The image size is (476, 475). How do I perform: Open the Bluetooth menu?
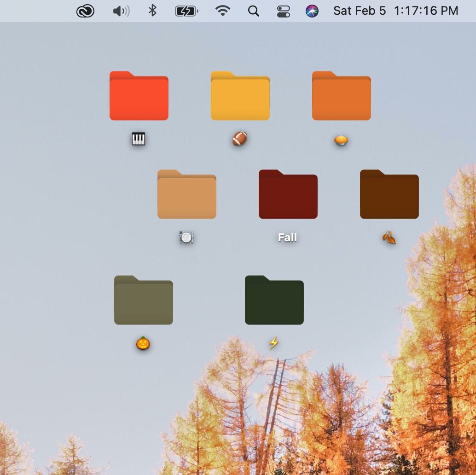pos(152,11)
